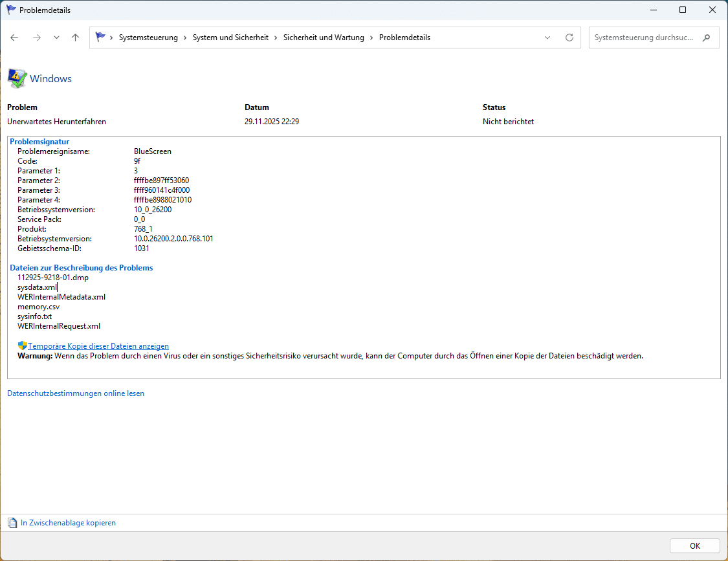Select file WERInternalRequest.xml

(59, 327)
